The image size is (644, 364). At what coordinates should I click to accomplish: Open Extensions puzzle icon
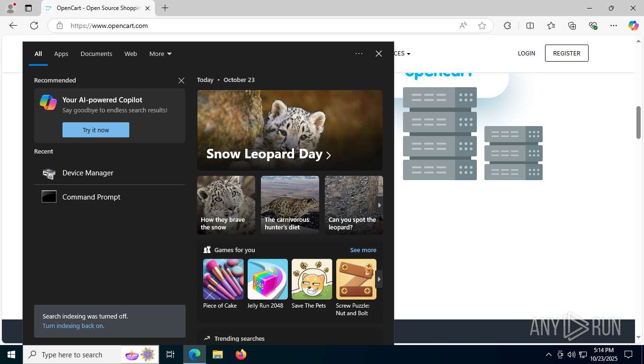pyautogui.click(x=507, y=26)
